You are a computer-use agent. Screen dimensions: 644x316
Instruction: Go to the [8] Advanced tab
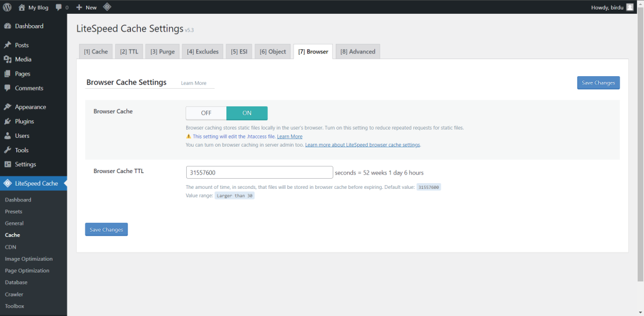tap(358, 52)
